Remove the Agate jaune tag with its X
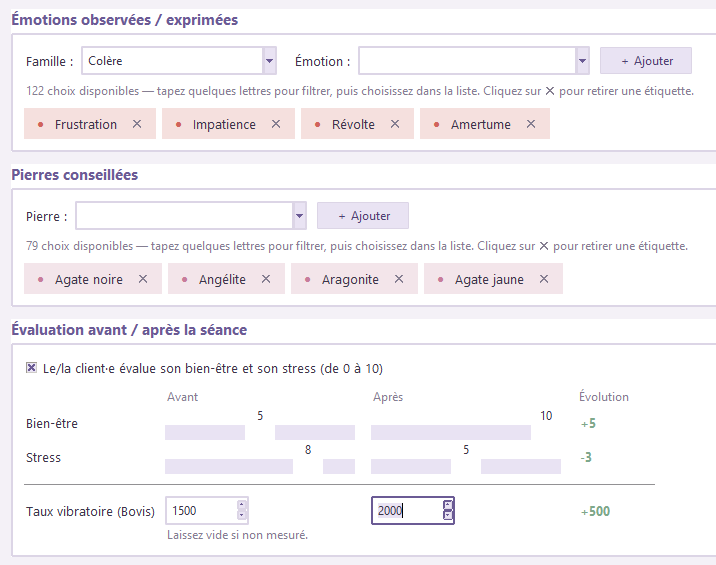The width and height of the screenshot is (716, 565). (x=544, y=279)
